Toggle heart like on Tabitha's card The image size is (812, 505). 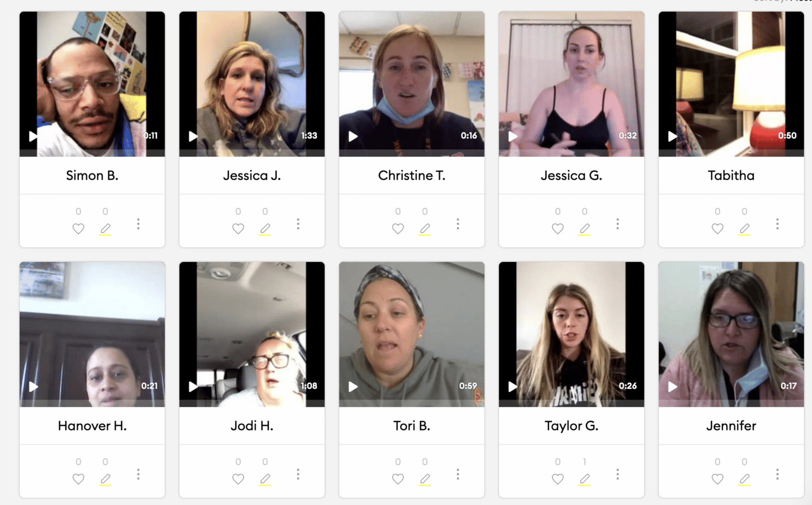click(717, 229)
